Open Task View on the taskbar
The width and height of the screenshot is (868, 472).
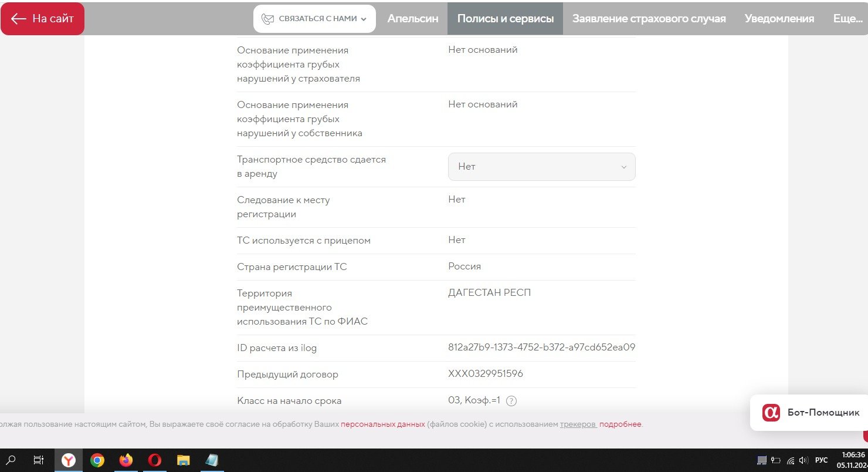[39, 460]
